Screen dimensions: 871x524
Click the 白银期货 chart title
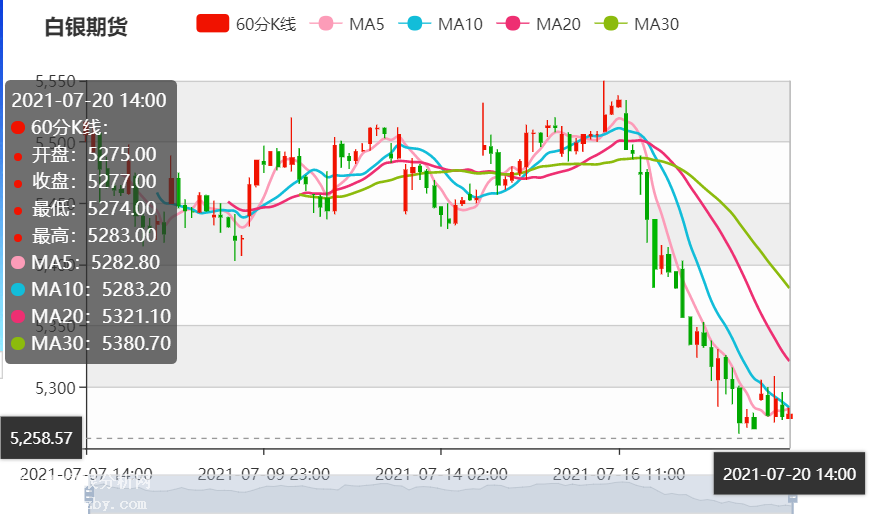(86, 27)
